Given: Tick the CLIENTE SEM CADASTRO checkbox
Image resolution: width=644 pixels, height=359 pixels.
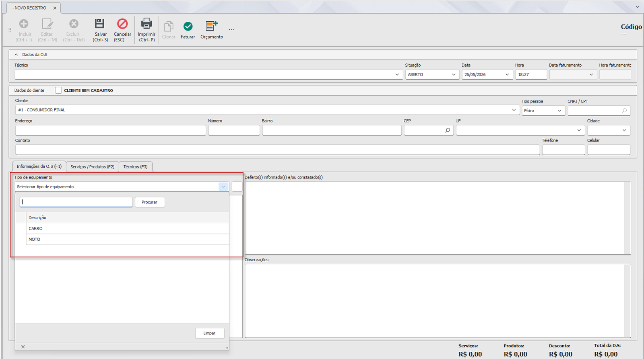Looking at the screenshot, I should 58,90.
